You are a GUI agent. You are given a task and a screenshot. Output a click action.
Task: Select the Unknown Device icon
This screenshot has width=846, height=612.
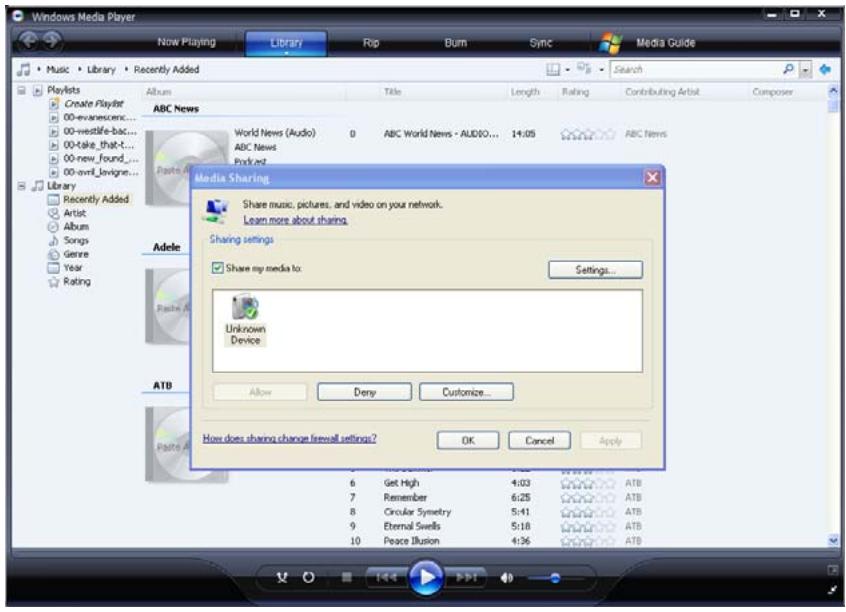pyautogui.click(x=243, y=319)
